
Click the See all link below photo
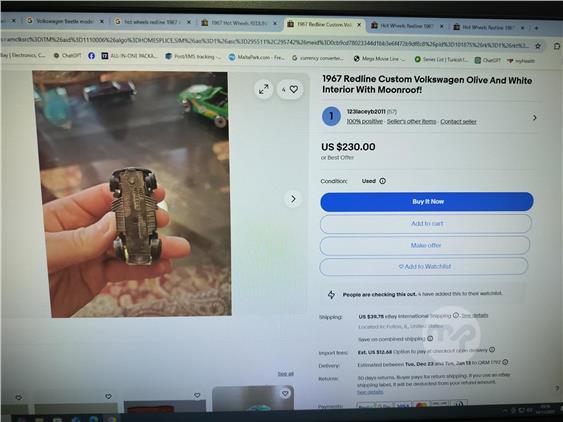click(x=285, y=374)
